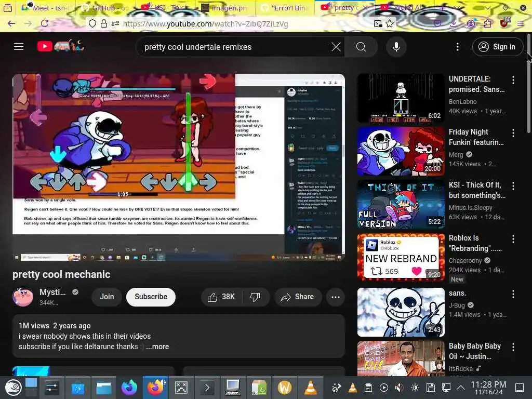Close the current 'pretty c' tab
The image size is (532, 399).
[x=365, y=7]
